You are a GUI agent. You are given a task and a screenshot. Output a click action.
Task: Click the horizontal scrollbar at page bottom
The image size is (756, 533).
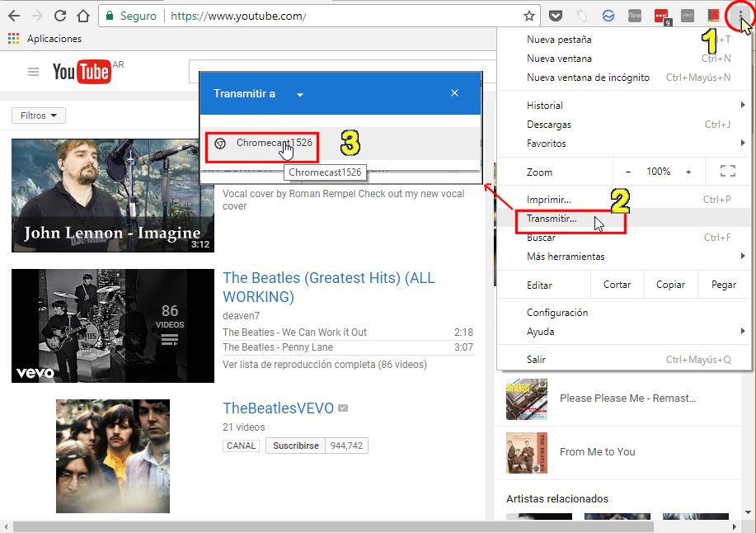pos(333,526)
